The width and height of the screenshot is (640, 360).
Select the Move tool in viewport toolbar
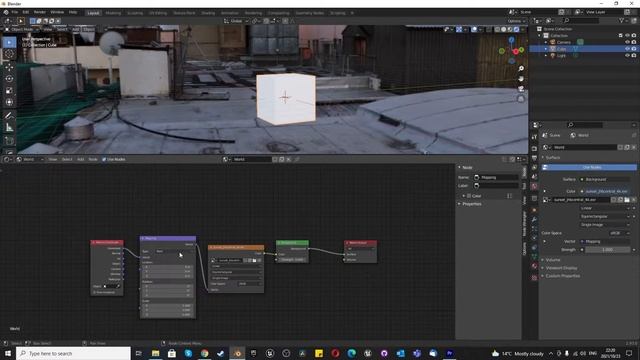[x=9, y=67]
